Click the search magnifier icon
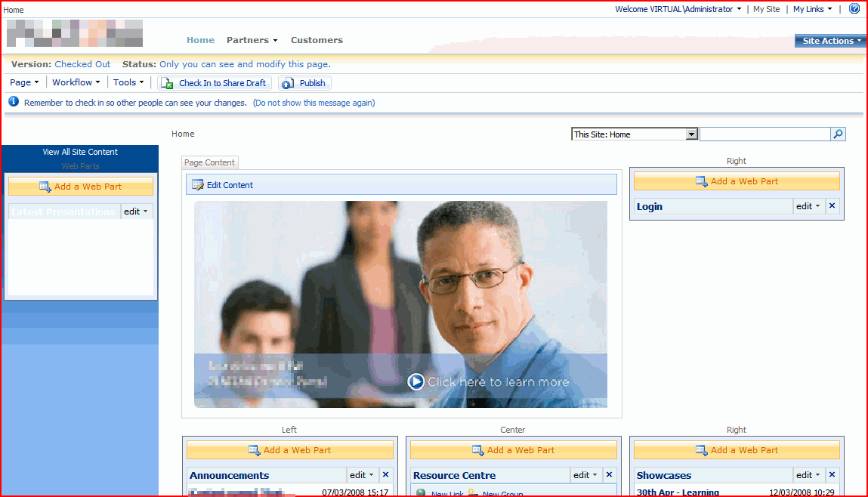 [838, 134]
